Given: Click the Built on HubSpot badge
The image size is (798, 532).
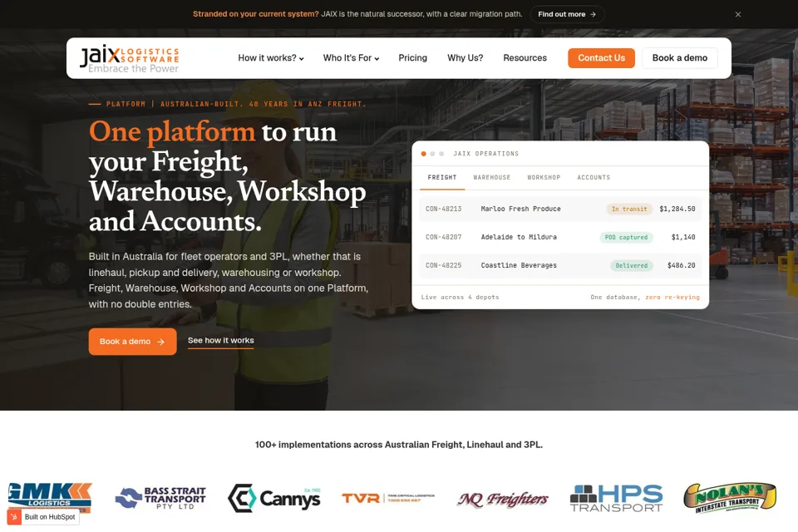Looking at the screenshot, I should 43,517.
